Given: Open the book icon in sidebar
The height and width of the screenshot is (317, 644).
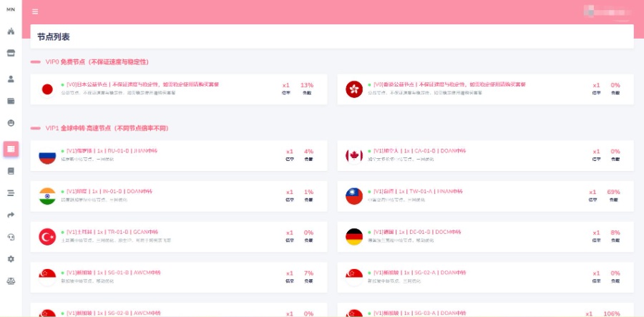Looking at the screenshot, I should tap(11, 171).
